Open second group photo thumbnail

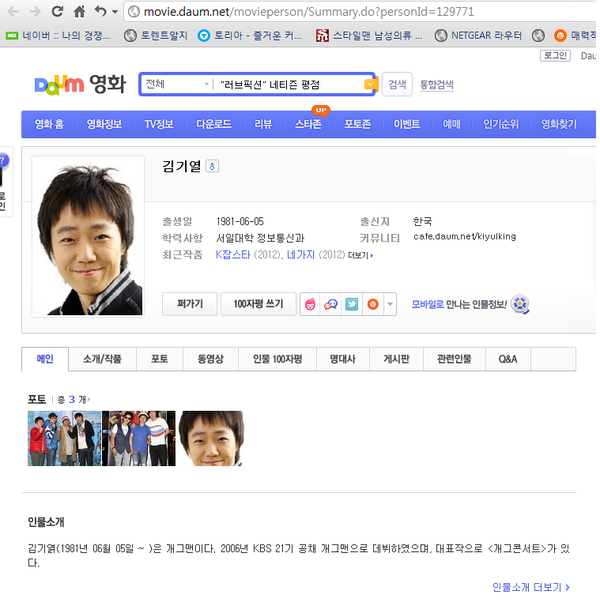coord(139,438)
